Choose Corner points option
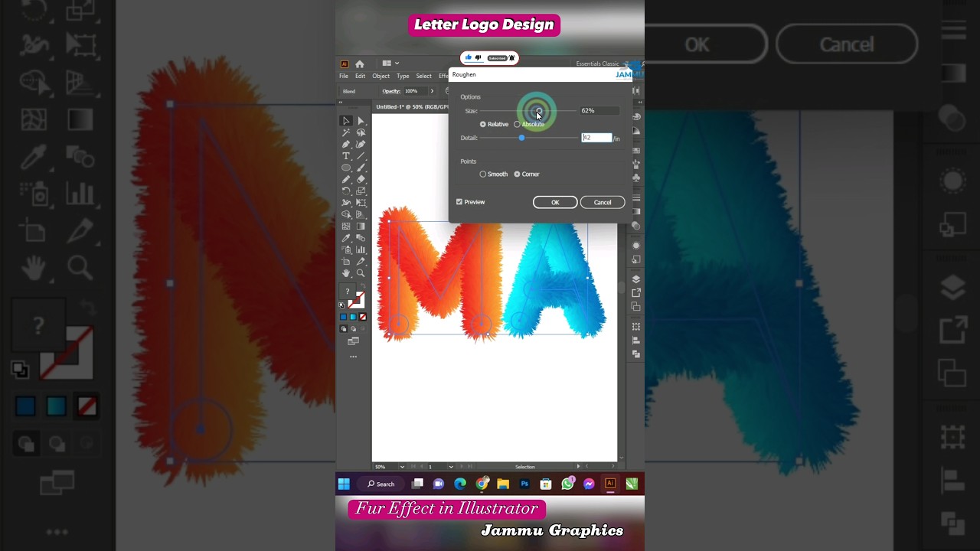Viewport: 980px width, 551px height. 527,174
